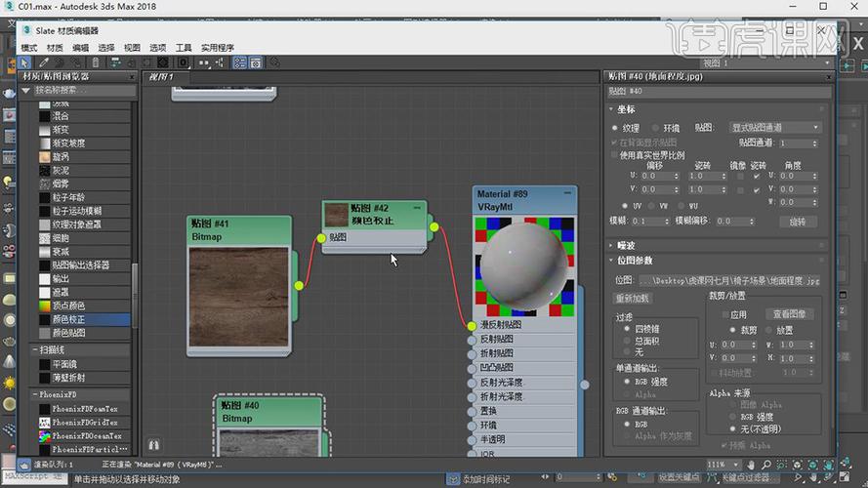Image resolution: width=868 pixels, height=488 pixels.
Task: Click the render queue icon at bottom-left
Action: click(x=23, y=465)
